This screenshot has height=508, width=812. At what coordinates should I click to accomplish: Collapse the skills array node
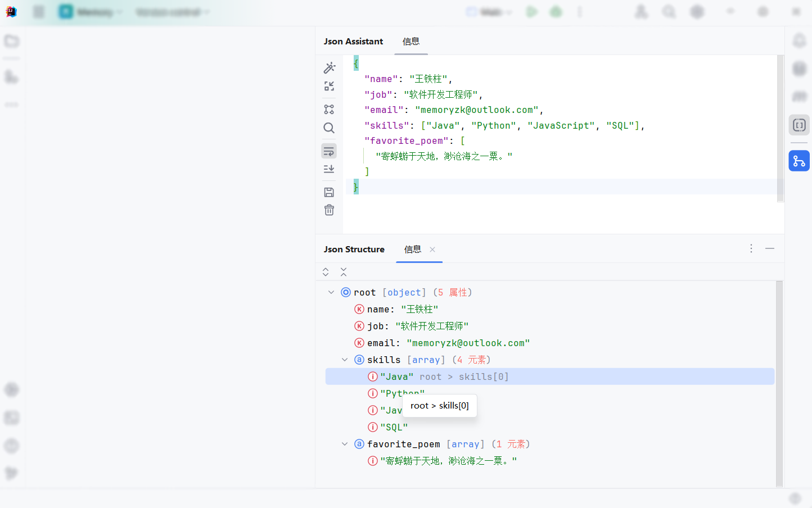pos(345,360)
